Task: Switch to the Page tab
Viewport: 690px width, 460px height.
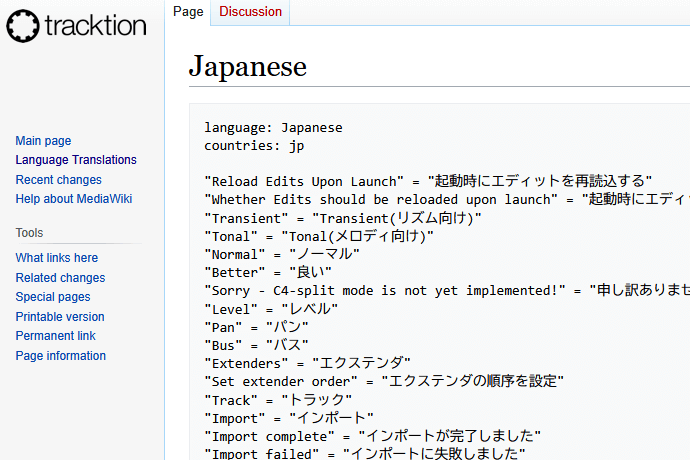Action: coord(188,12)
